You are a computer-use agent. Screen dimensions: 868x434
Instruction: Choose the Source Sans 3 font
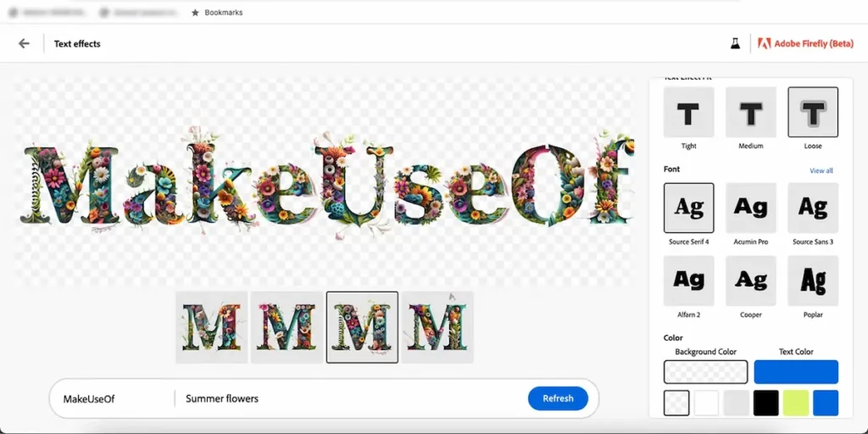[x=813, y=209]
